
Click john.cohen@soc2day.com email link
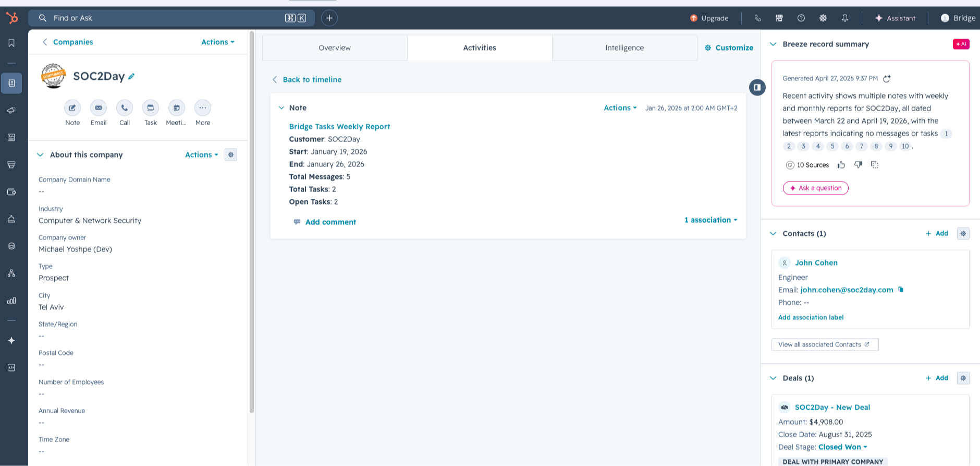[x=847, y=290]
